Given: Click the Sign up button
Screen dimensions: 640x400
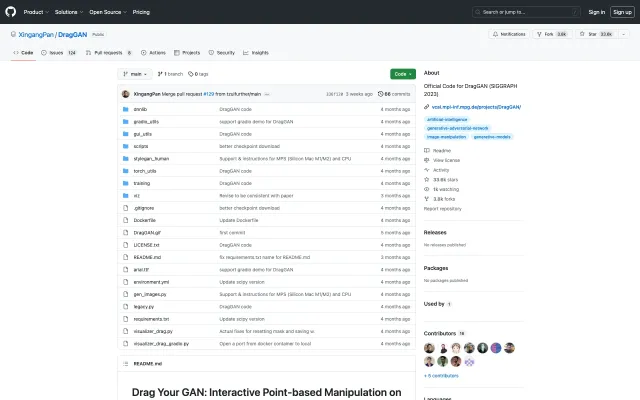Looking at the screenshot, I should click(621, 12).
